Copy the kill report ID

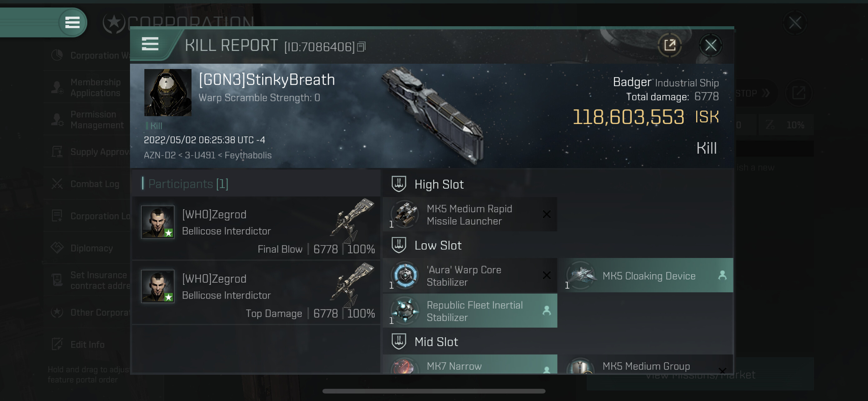point(362,47)
